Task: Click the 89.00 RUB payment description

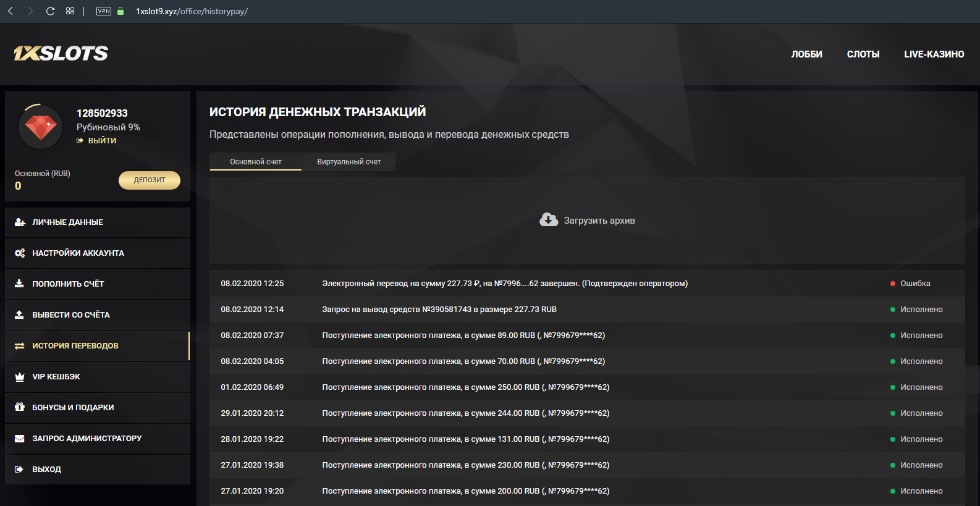Action: (x=463, y=335)
